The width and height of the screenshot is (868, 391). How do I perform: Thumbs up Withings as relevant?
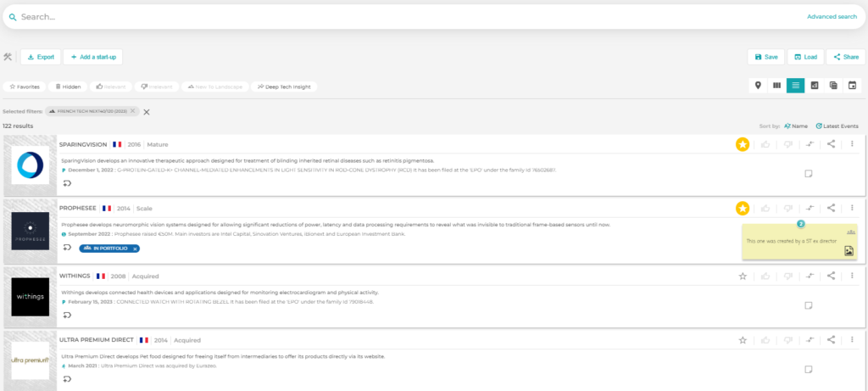click(765, 276)
